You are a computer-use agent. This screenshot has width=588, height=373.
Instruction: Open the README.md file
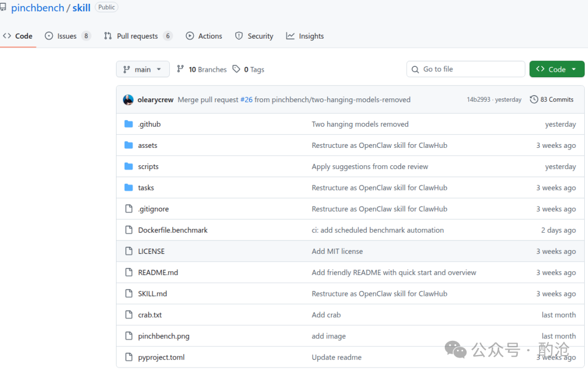click(x=158, y=272)
